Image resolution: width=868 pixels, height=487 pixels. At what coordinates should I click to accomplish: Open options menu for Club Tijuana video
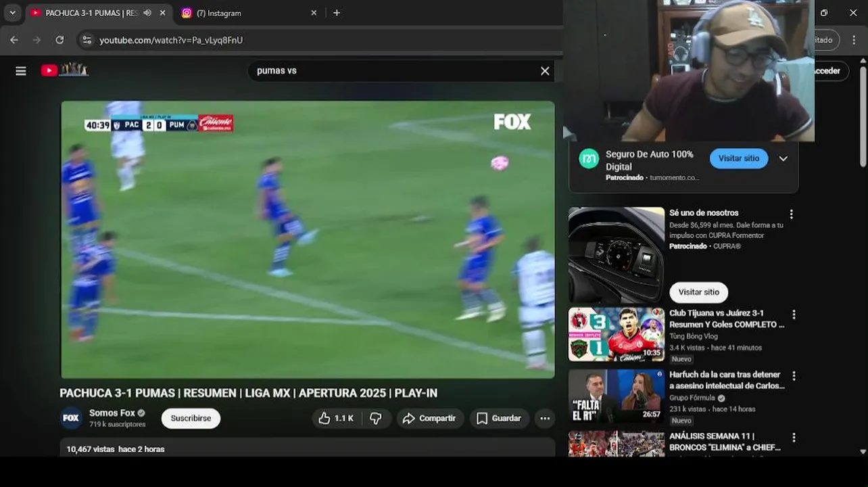point(794,315)
